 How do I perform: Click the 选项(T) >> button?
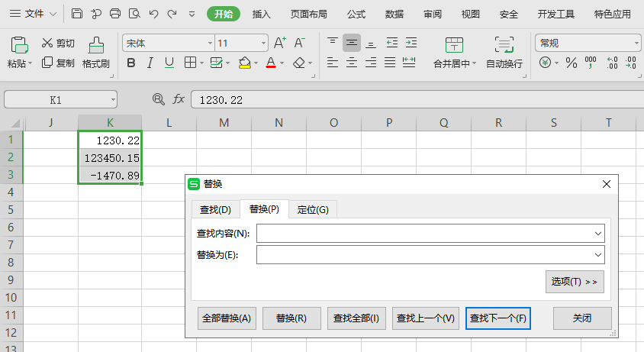click(x=575, y=282)
